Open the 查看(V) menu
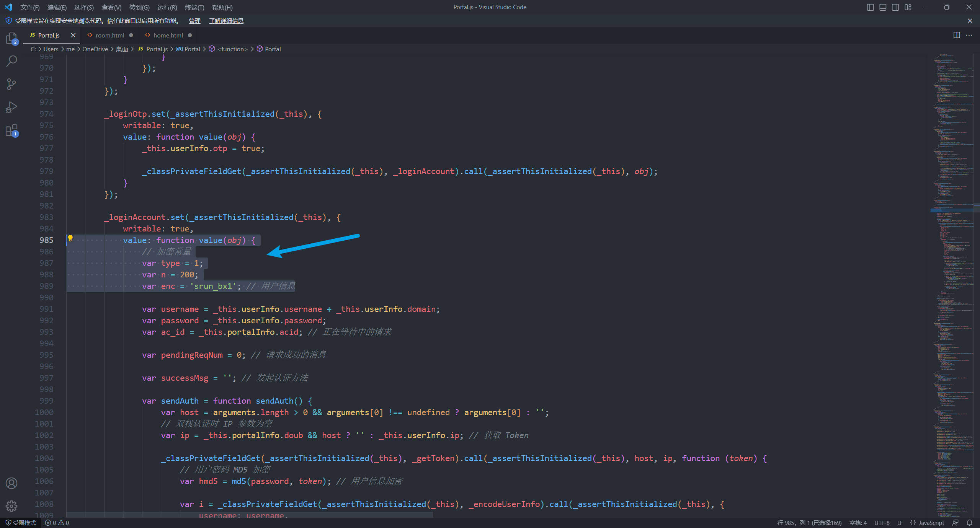 point(111,7)
